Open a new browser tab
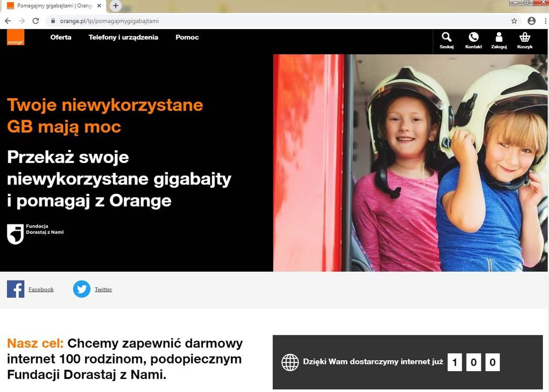 pos(115,5)
